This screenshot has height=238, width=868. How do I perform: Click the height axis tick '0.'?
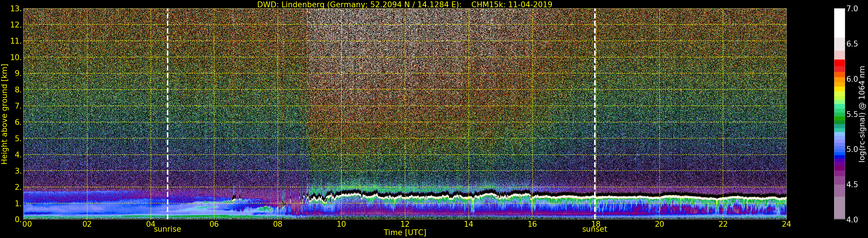pyautogui.click(x=18, y=220)
